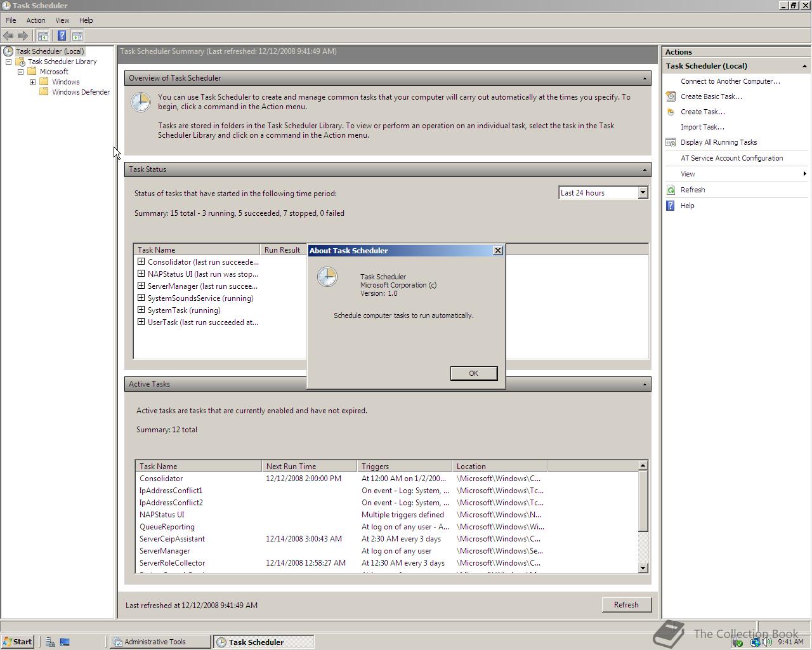The image size is (812, 650).
Task: Expand the SystemTask status row
Action: 141,310
